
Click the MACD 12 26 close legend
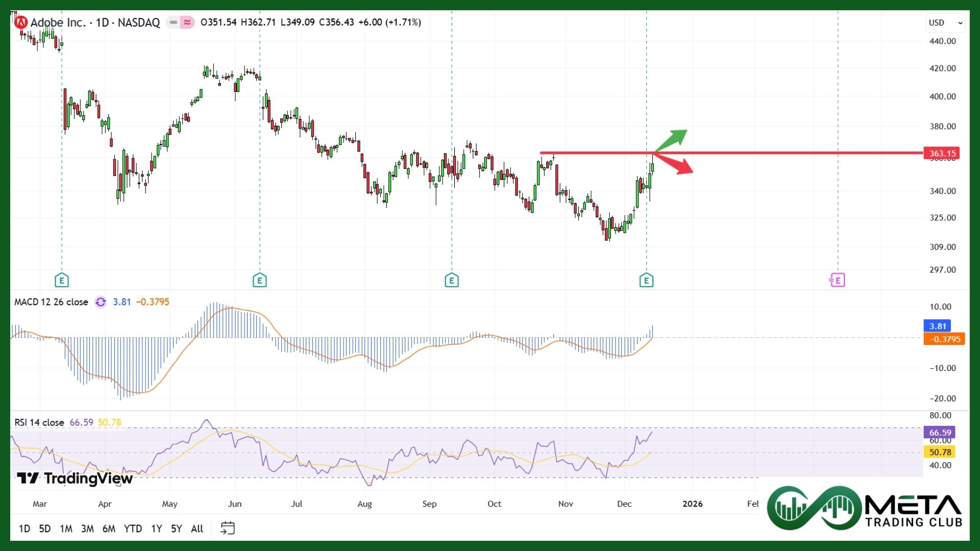click(x=51, y=302)
